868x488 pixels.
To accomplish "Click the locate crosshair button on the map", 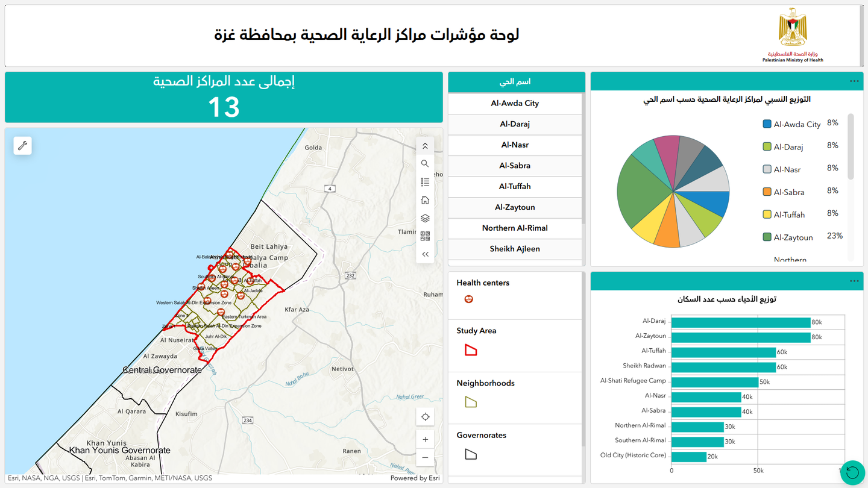I will [425, 416].
